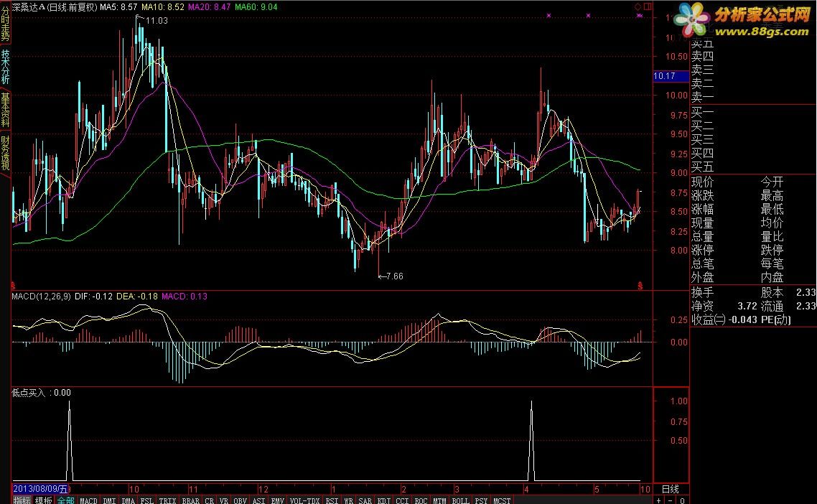Click the 净资 3.72 value
Screen dimensions: 817x504
747,306
